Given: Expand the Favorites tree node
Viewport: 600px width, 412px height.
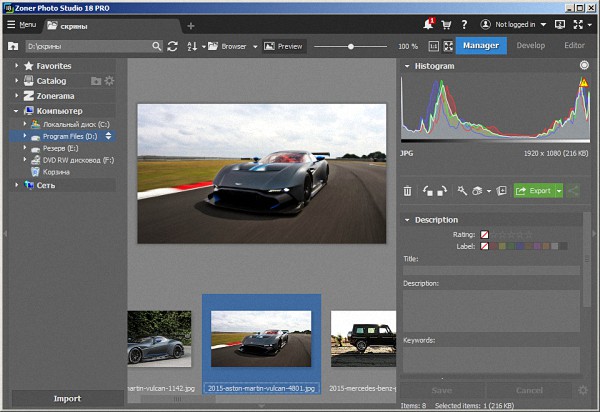Looking at the screenshot, I should [17, 66].
